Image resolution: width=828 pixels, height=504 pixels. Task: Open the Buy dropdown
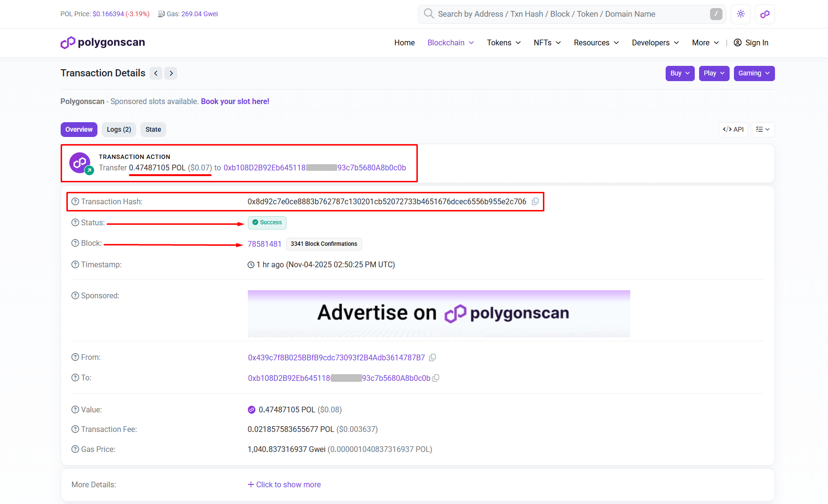[679, 73]
